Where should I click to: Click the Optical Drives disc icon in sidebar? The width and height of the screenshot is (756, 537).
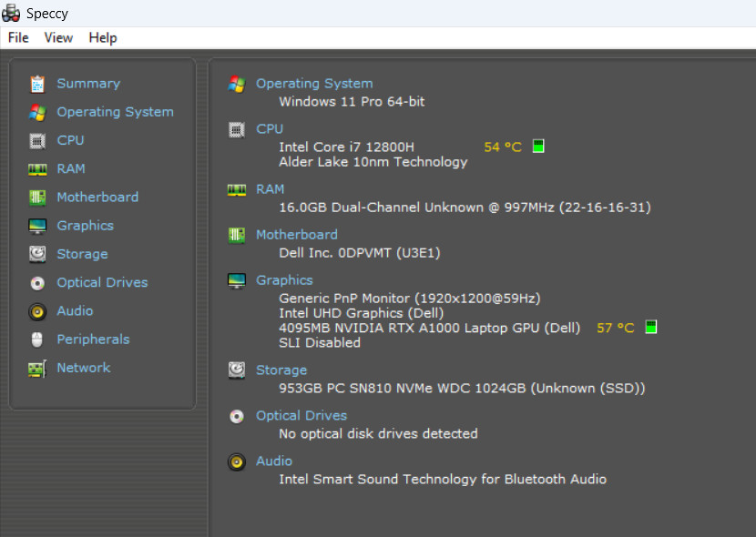(x=37, y=283)
